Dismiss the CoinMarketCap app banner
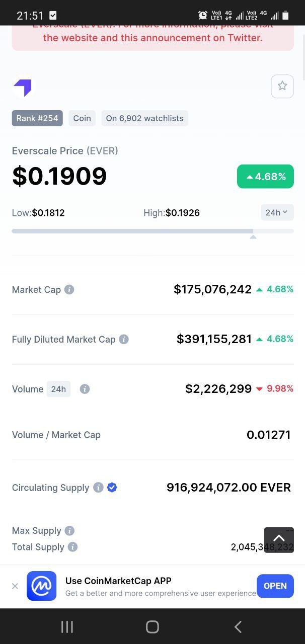This screenshot has width=305, height=644. click(15, 586)
